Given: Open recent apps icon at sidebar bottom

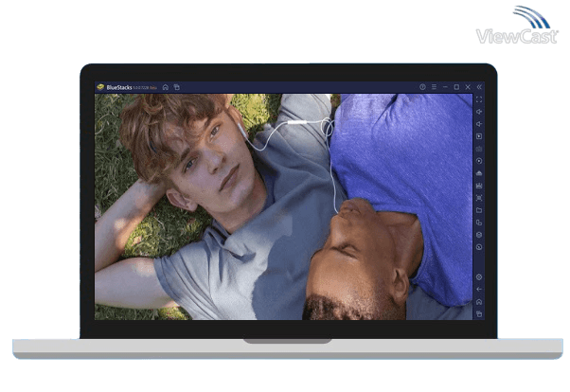Looking at the screenshot, I should 479,313.
